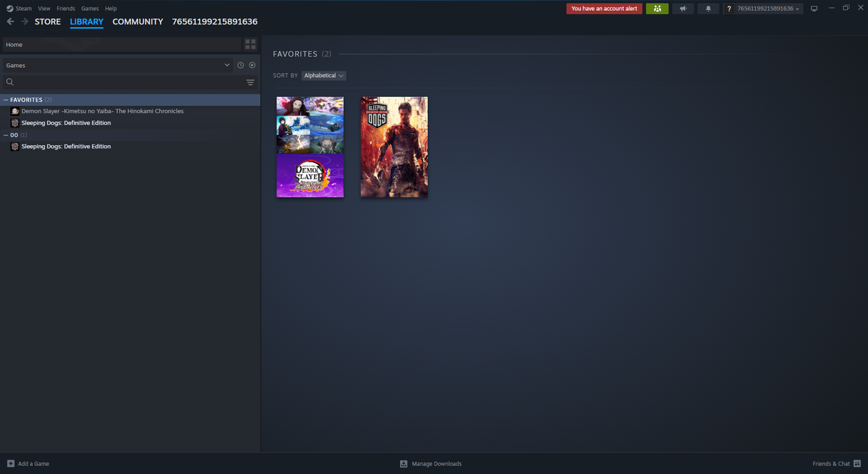This screenshot has width=868, height=474.
Task: Open the Help menu
Action: tap(111, 9)
